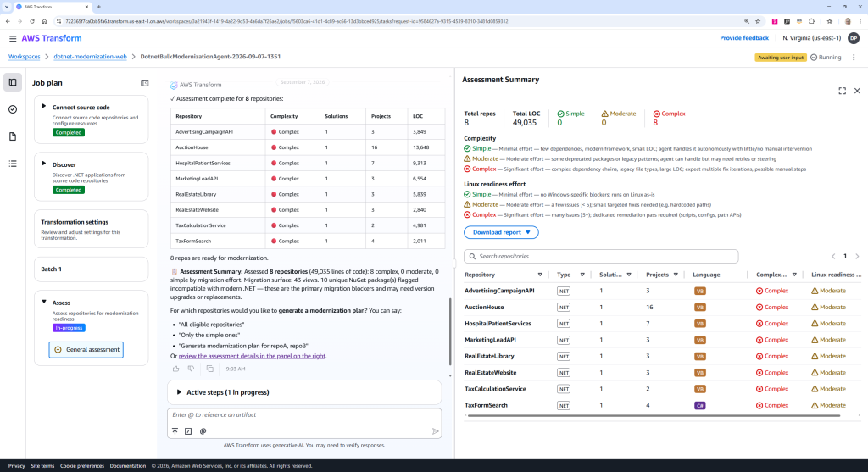868x472 pixels.
Task: Collapse the Job plan panel
Action: (x=144, y=83)
